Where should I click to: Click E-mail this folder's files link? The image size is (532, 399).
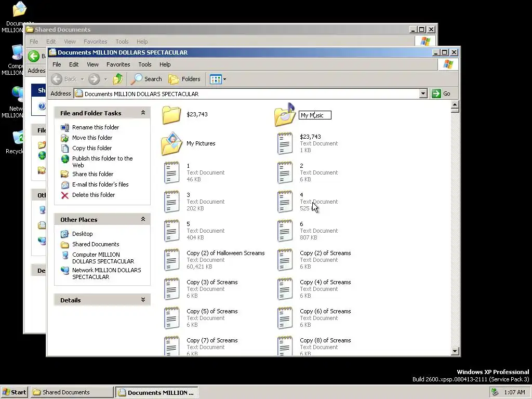click(100, 184)
